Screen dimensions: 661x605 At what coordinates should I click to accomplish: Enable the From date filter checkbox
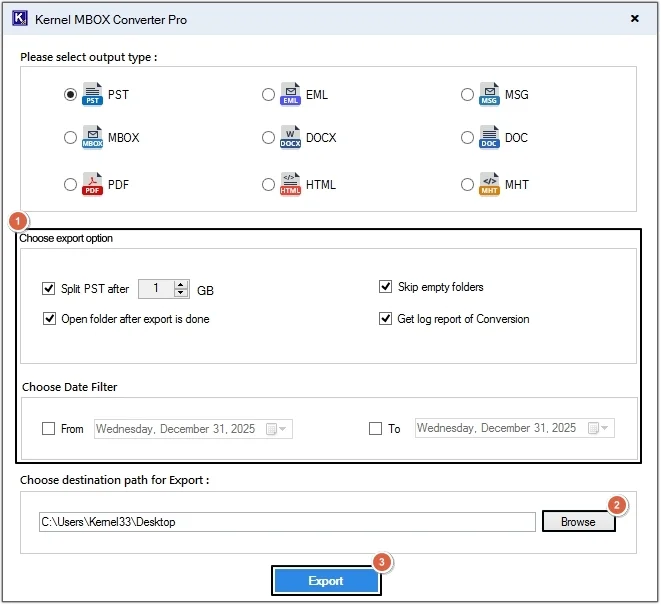pos(48,429)
